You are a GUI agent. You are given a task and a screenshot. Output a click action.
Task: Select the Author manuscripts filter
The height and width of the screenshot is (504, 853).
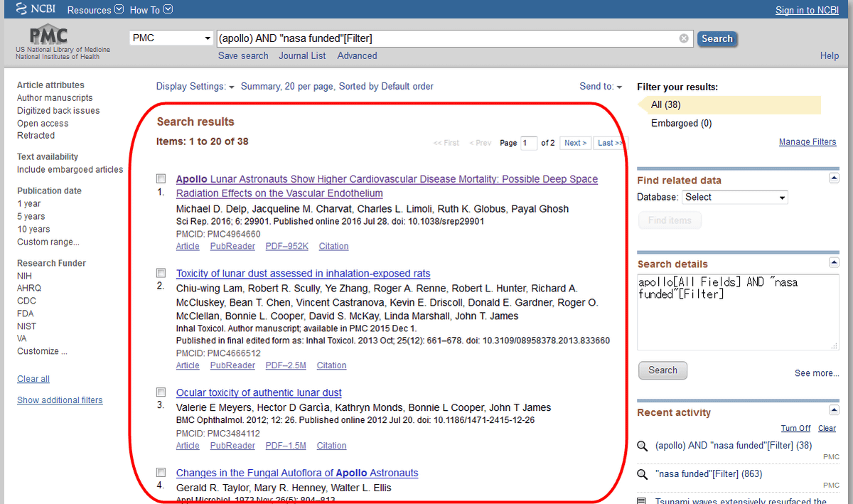click(x=55, y=98)
